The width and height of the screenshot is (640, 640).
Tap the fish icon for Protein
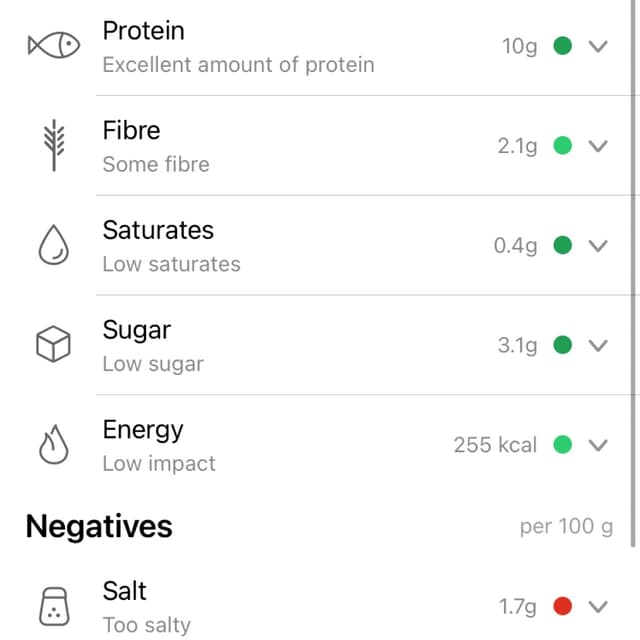coord(53,45)
